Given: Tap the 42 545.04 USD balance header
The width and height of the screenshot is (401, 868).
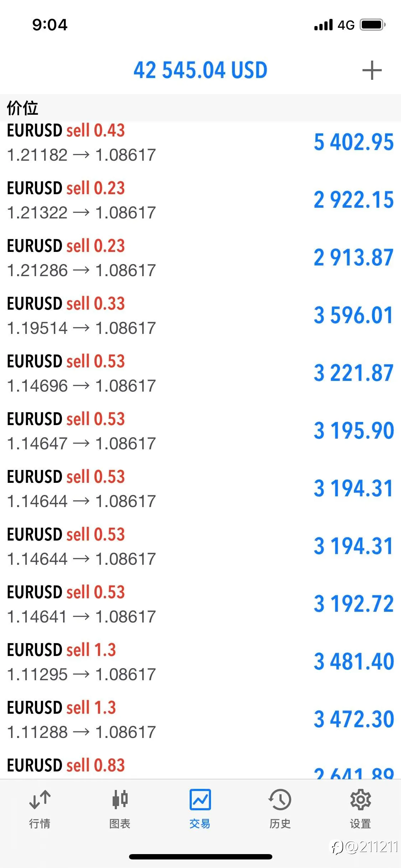Looking at the screenshot, I should tap(200, 70).
